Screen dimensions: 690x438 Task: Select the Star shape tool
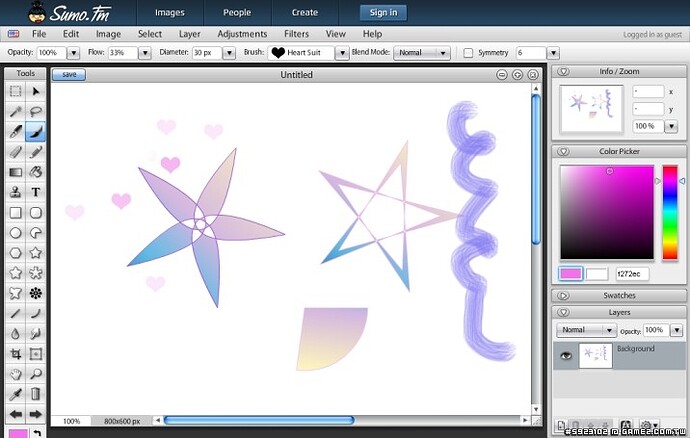36,252
